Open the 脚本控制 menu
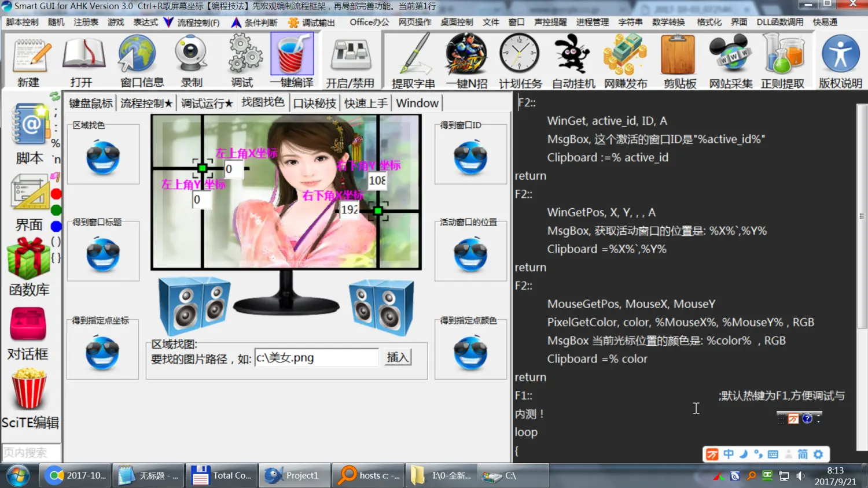The image size is (868, 488). click(x=22, y=22)
